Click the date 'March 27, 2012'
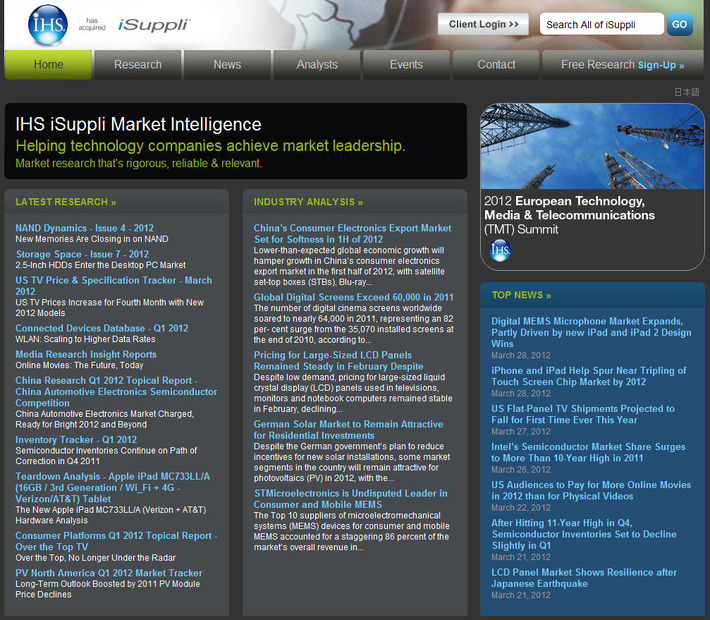Screen dimensions: 710x620 (x=521, y=432)
